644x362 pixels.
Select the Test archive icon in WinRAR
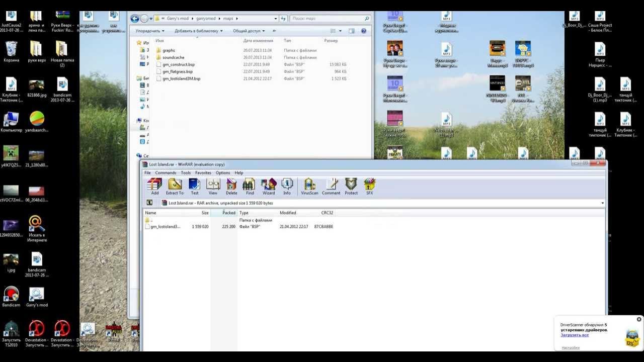point(195,187)
